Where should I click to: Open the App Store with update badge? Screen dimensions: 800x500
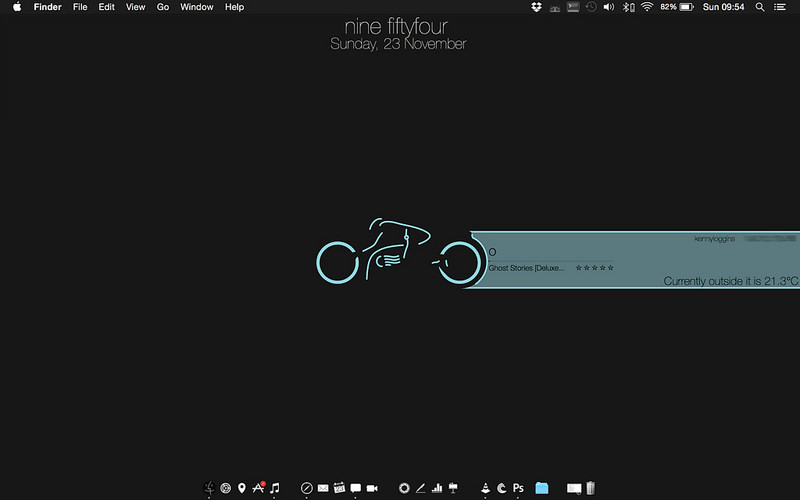coord(259,488)
